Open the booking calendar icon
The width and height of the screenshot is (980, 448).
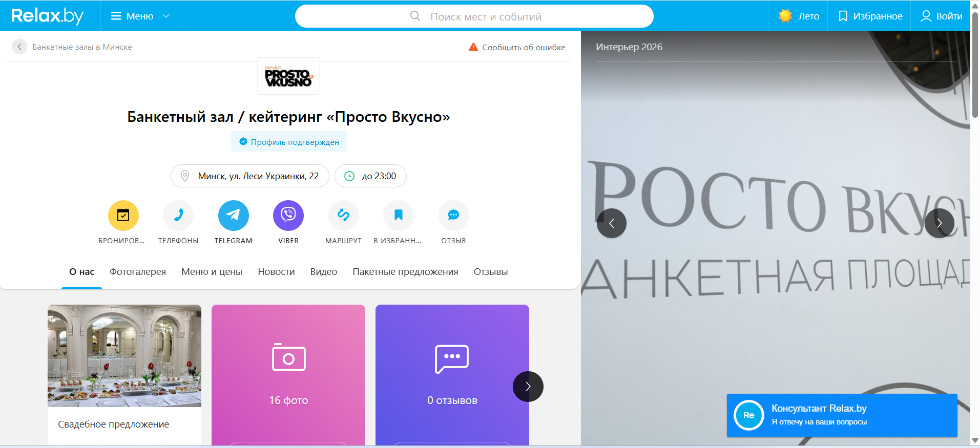(x=123, y=216)
